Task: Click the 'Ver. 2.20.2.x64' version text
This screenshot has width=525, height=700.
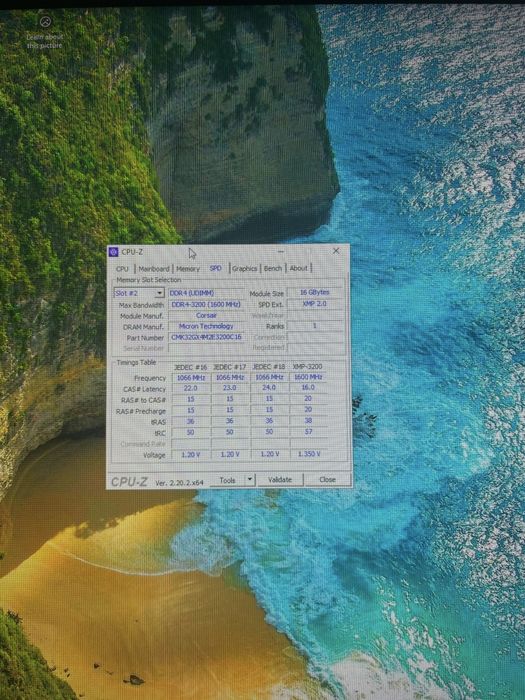Action: click(179, 483)
